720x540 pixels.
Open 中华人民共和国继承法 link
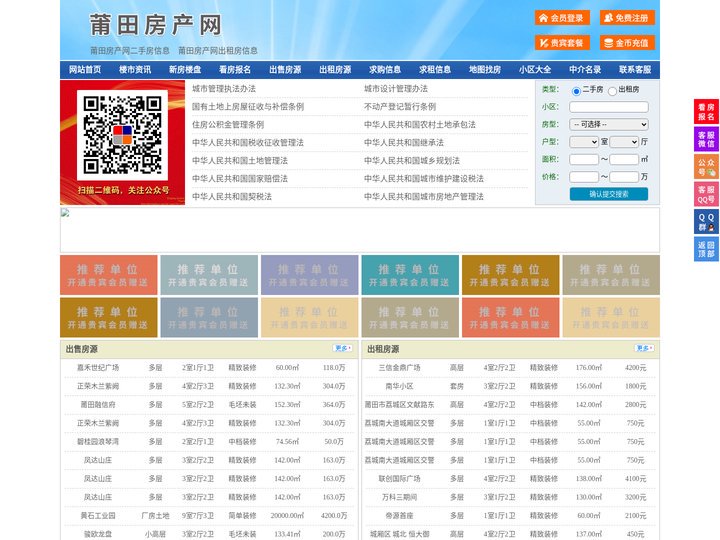(404, 142)
